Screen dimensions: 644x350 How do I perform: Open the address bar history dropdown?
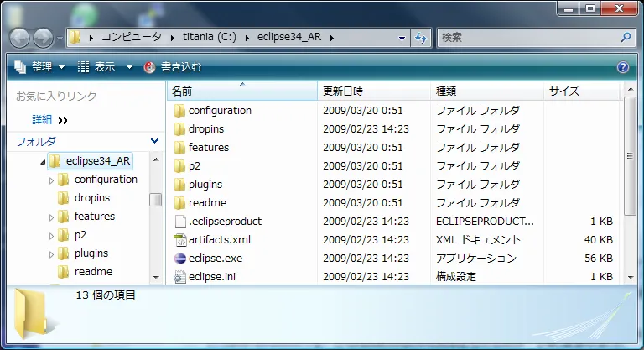402,39
